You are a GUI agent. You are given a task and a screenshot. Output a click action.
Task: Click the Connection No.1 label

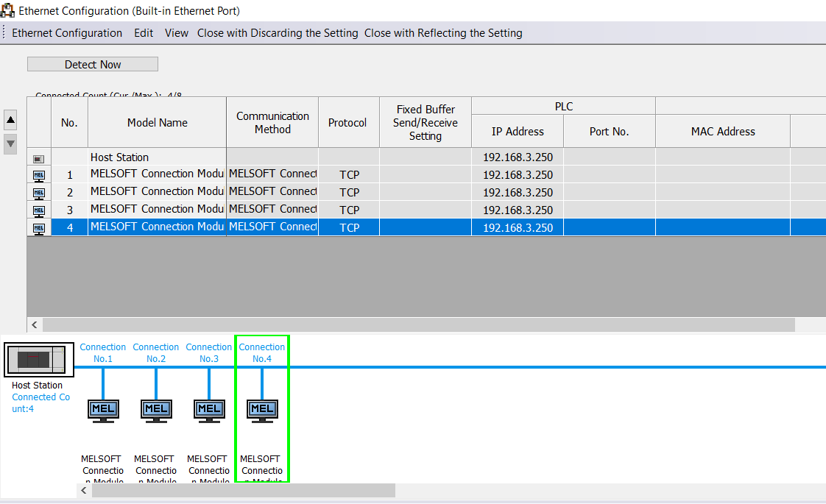click(x=103, y=353)
